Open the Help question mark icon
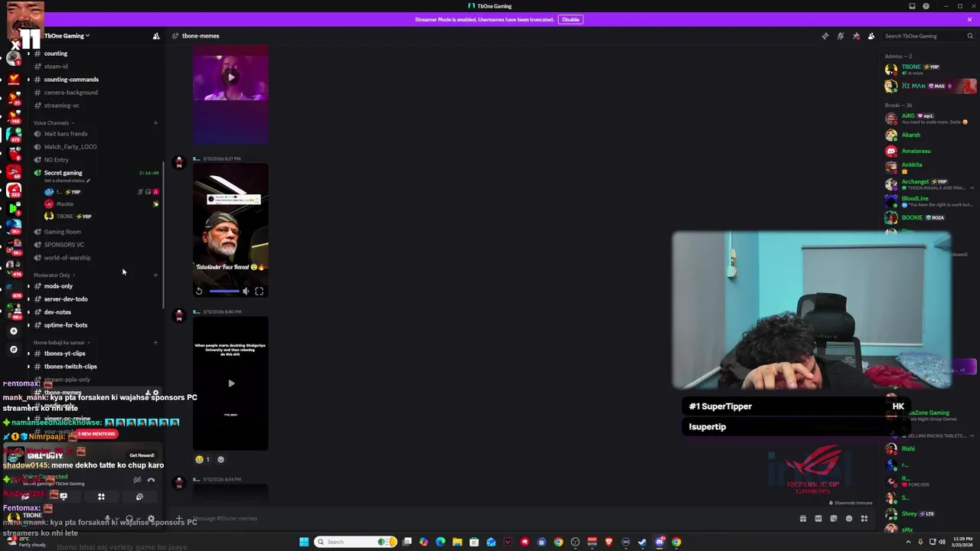Screen dimensions: 980x551 926,6
